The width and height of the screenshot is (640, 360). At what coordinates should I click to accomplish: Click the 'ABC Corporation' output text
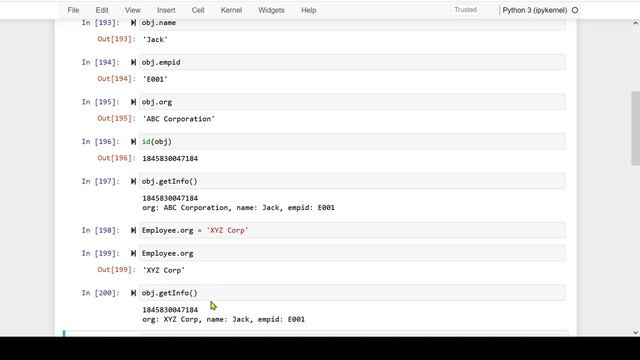178,119
